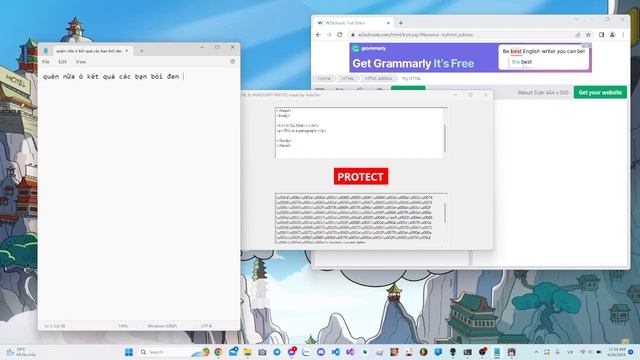The height and width of the screenshot is (360, 640).
Task: Open Notepad settings gear icon
Action: (232, 61)
